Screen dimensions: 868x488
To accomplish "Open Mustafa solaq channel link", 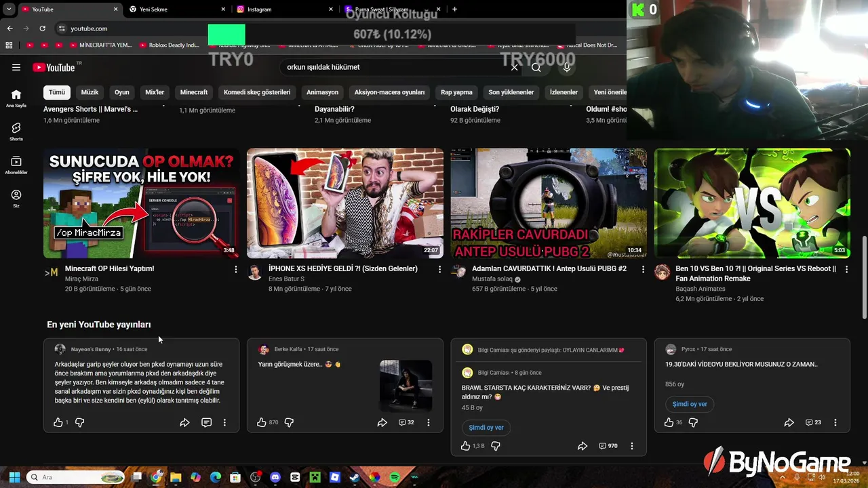I will point(492,279).
